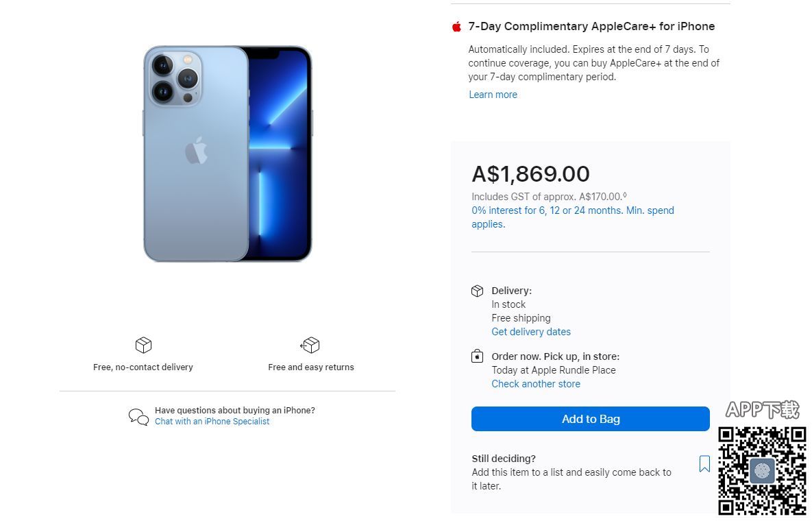Click the 7-Day Complimentary AppleCare+ heading
The height and width of the screenshot is (521, 812).
(x=591, y=27)
